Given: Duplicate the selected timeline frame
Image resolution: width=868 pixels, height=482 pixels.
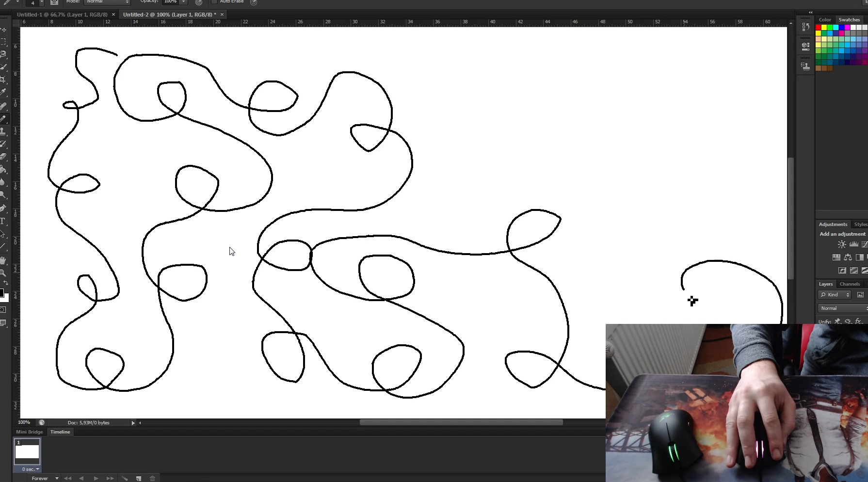Looking at the screenshot, I should (x=139, y=479).
